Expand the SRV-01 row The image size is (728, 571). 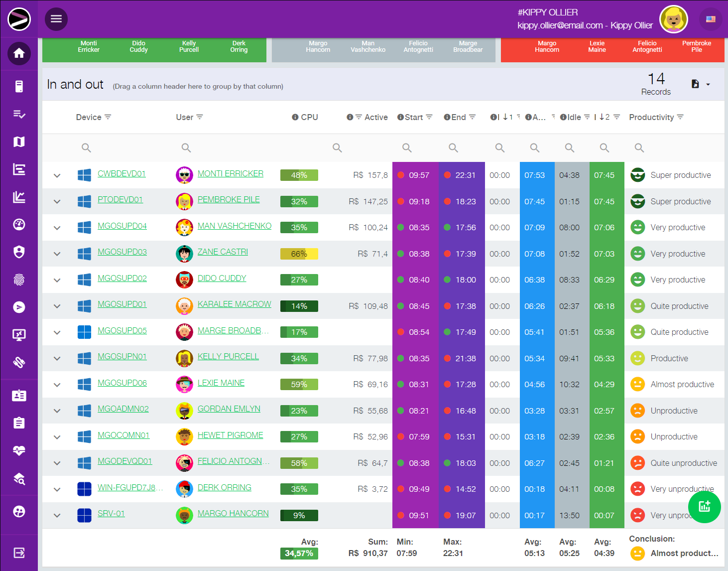pyautogui.click(x=57, y=516)
